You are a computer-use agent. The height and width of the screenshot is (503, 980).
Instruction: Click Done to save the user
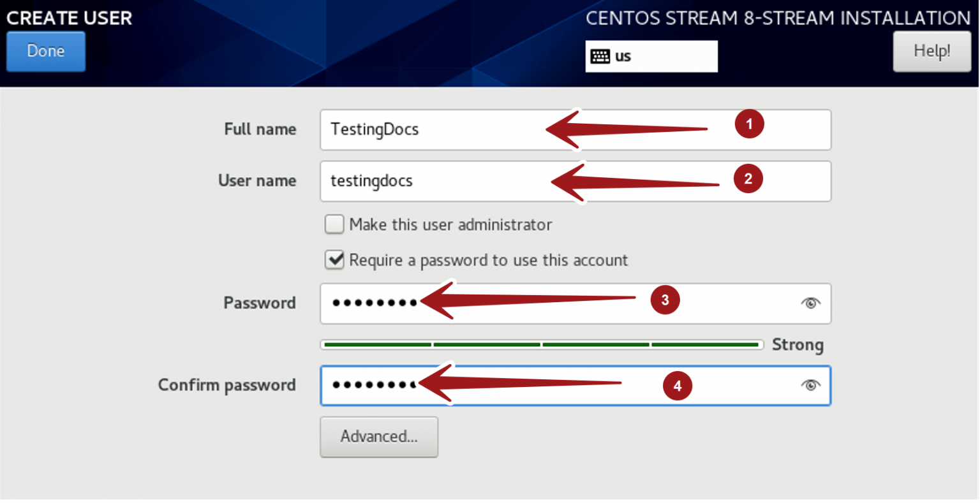coord(45,51)
